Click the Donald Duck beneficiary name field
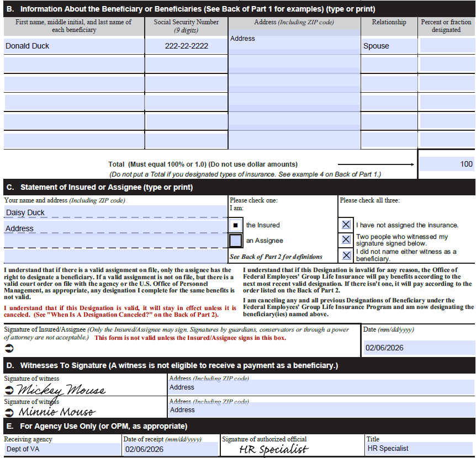 (x=74, y=46)
